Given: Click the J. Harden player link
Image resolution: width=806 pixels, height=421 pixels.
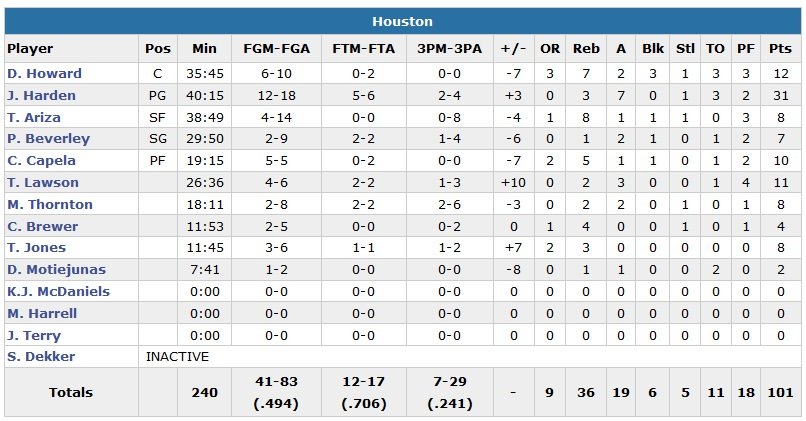Looking at the screenshot, I should (41, 96).
